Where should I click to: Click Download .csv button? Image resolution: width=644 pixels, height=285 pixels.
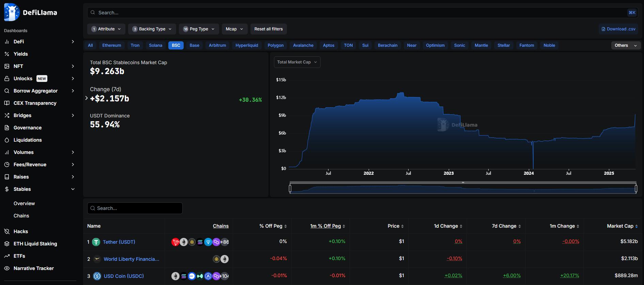click(618, 29)
